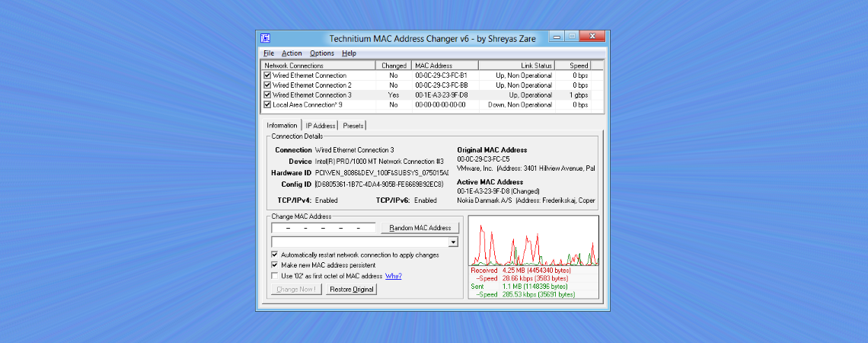
Task: Click the Change Now! button
Action: click(296, 289)
